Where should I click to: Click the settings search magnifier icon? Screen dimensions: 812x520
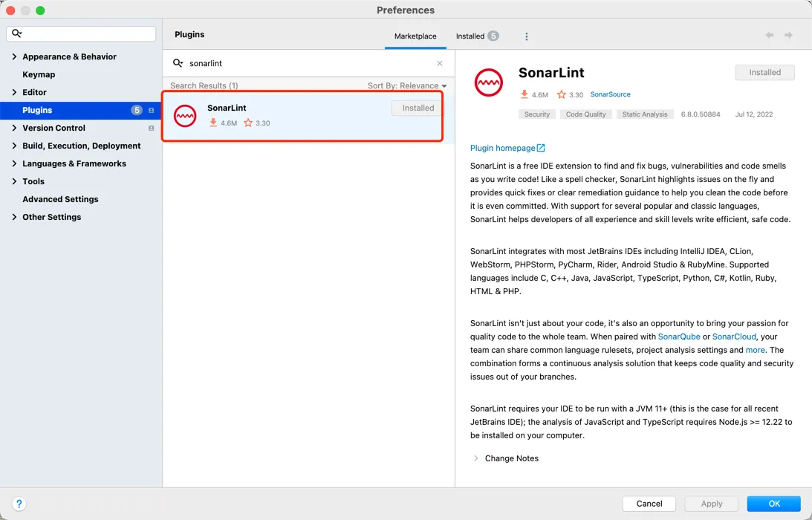pyautogui.click(x=16, y=33)
